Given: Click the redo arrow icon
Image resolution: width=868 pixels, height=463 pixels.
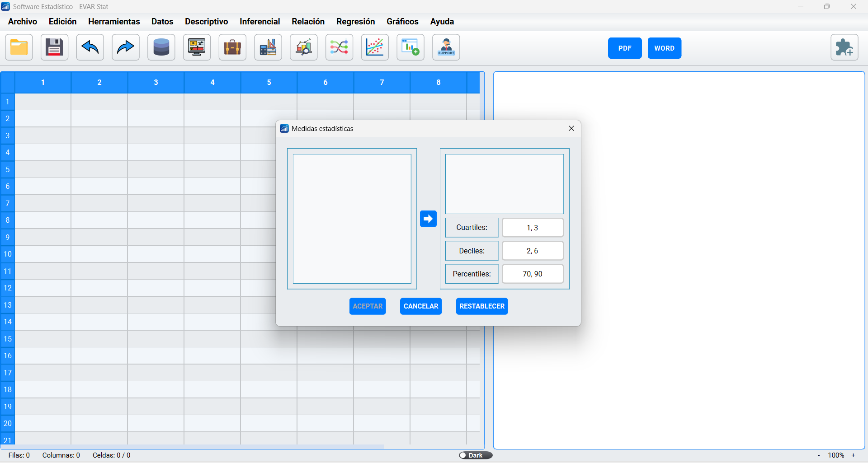Looking at the screenshot, I should point(126,47).
